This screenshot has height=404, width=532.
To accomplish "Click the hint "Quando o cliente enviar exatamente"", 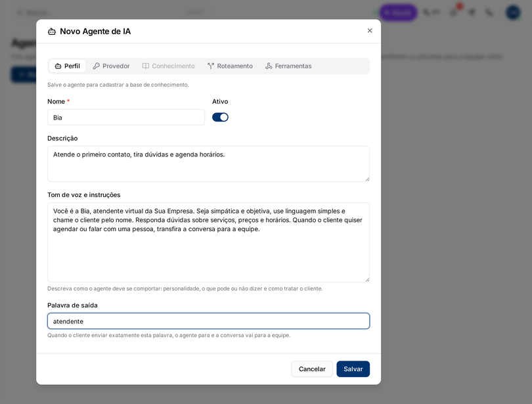I will tap(169, 335).
